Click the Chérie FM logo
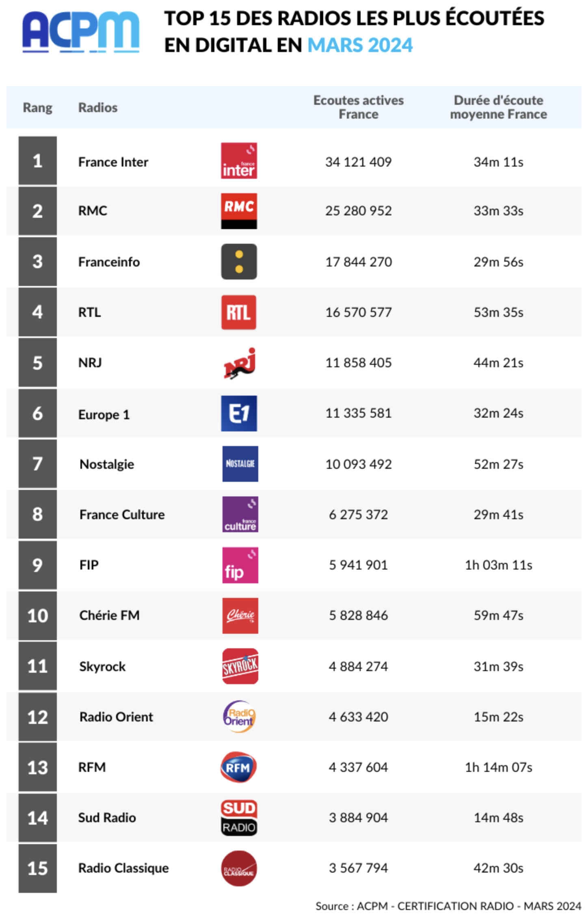This screenshot has height=914, width=588. point(240,615)
